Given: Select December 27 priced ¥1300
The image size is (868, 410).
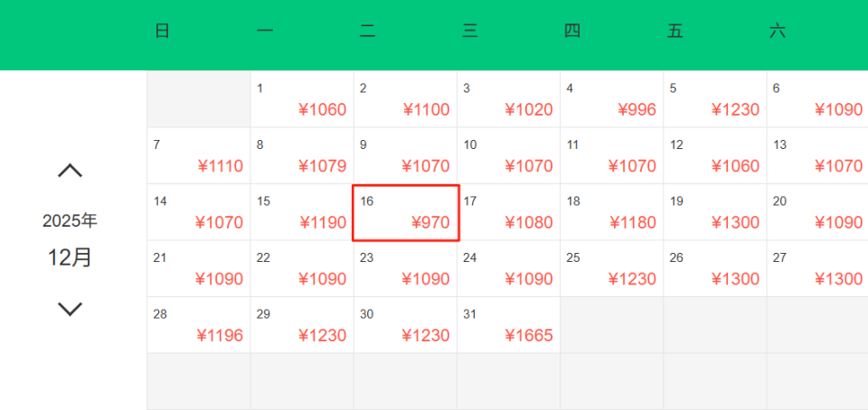Looking at the screenshot, I should coord(817,269).
